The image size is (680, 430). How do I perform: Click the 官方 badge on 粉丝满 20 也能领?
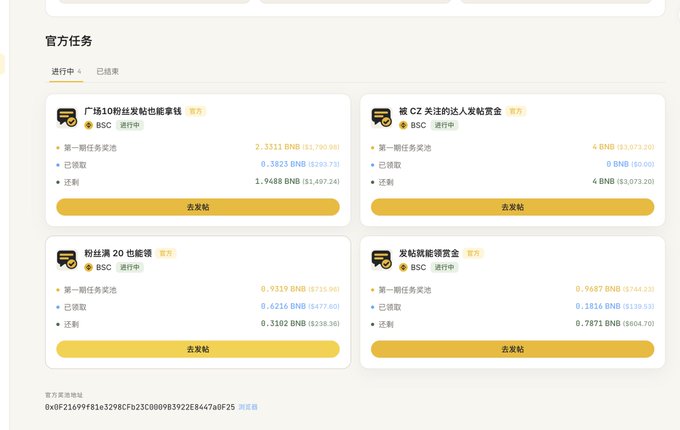pos(166,253)
